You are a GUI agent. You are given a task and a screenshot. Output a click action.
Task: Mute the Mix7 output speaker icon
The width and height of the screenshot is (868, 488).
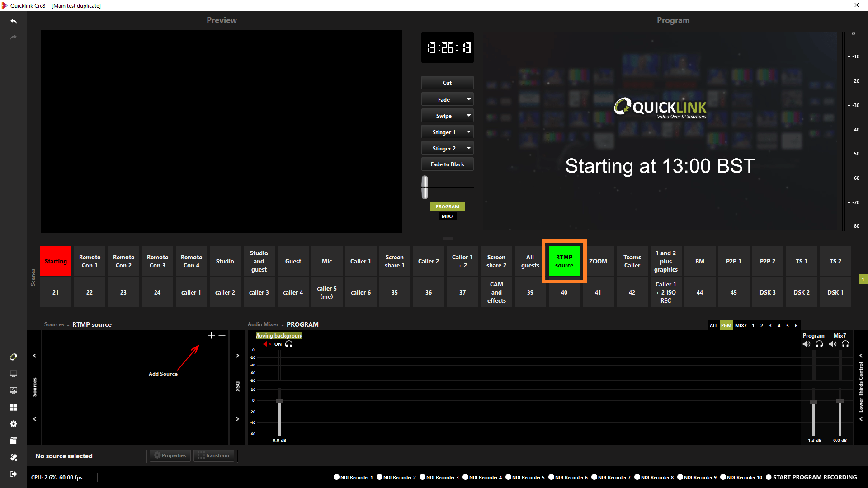pyautogui.click(x=833, y=344)
